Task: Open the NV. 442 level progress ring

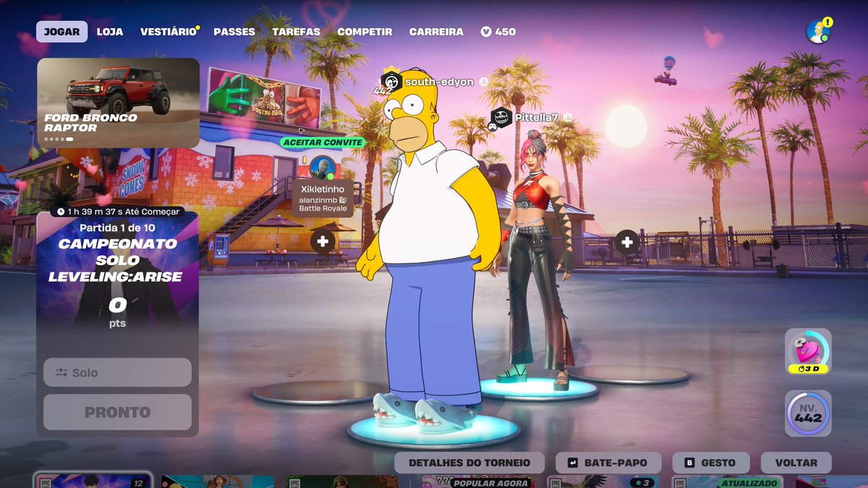Action: (808, 414)
